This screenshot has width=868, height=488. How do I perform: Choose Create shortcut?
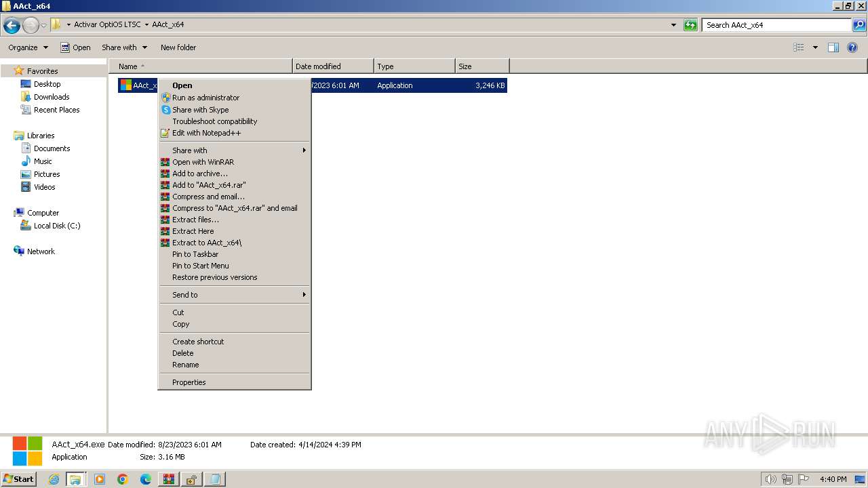tap(235, 342)
